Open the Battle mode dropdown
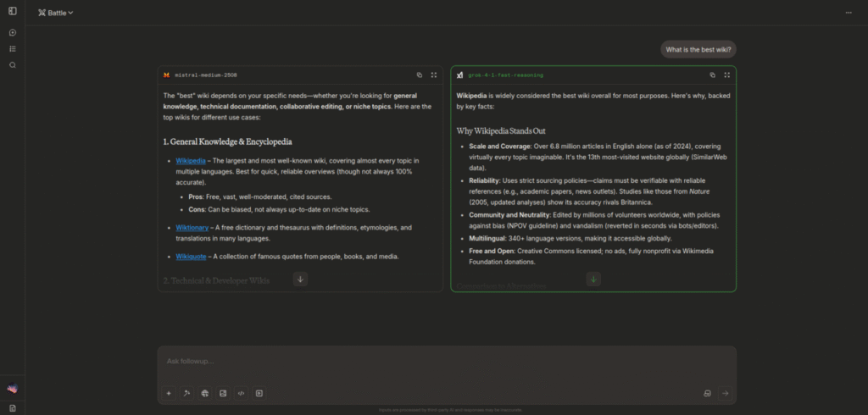The image size is (868, 415). [x=56, y=13]
